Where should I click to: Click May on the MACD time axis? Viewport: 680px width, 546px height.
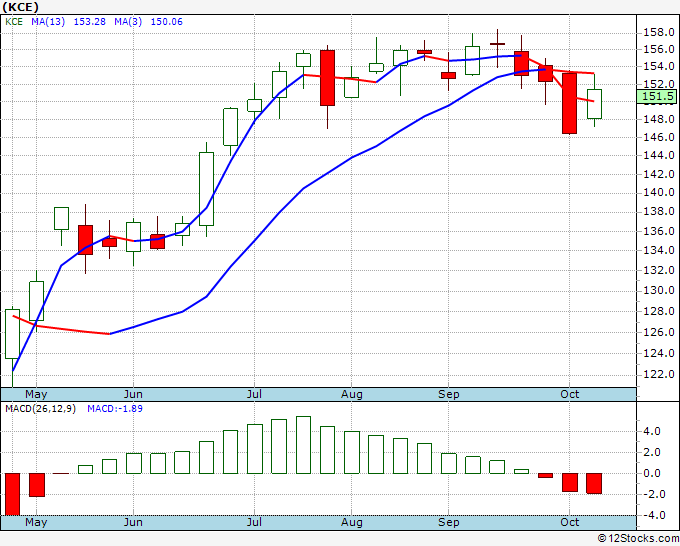tap(36, 522)
